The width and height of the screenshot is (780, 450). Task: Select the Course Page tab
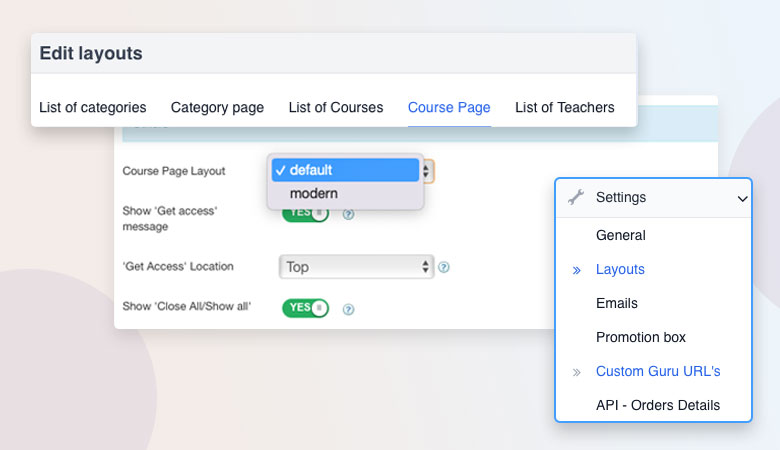coord(449,107)
